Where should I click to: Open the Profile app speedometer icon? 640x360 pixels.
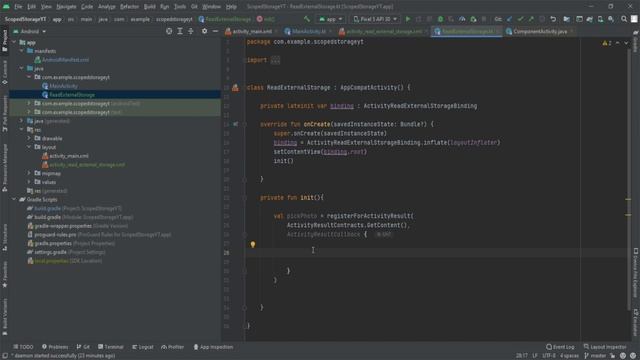[x=462, y=19]
